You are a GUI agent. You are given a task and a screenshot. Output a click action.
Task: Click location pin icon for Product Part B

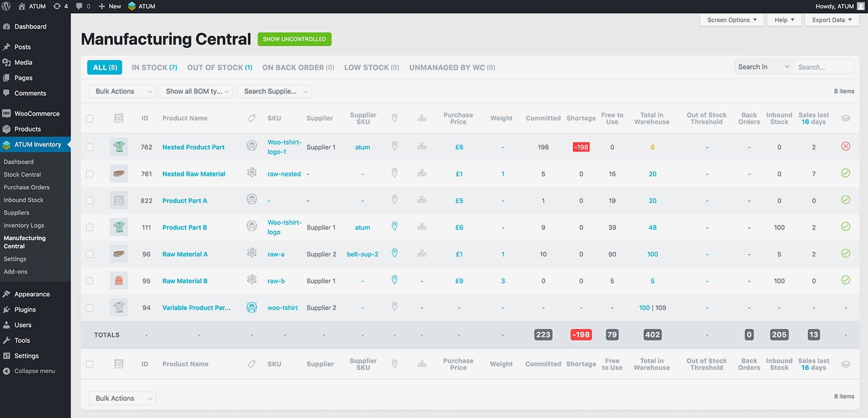pyautogui.click(x=394, y=227)
